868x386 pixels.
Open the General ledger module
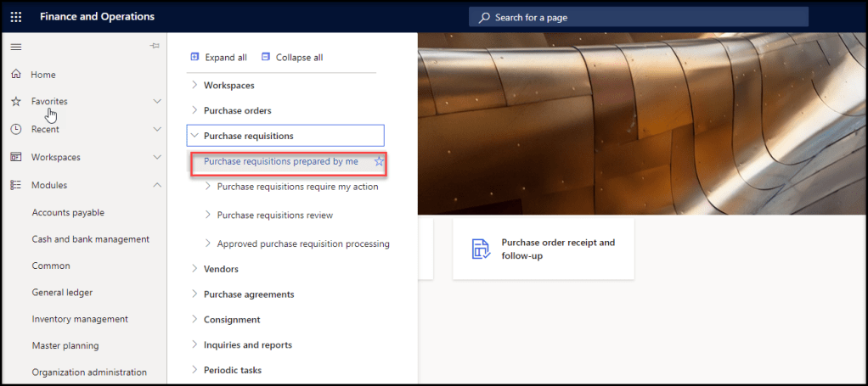point(62,293)
